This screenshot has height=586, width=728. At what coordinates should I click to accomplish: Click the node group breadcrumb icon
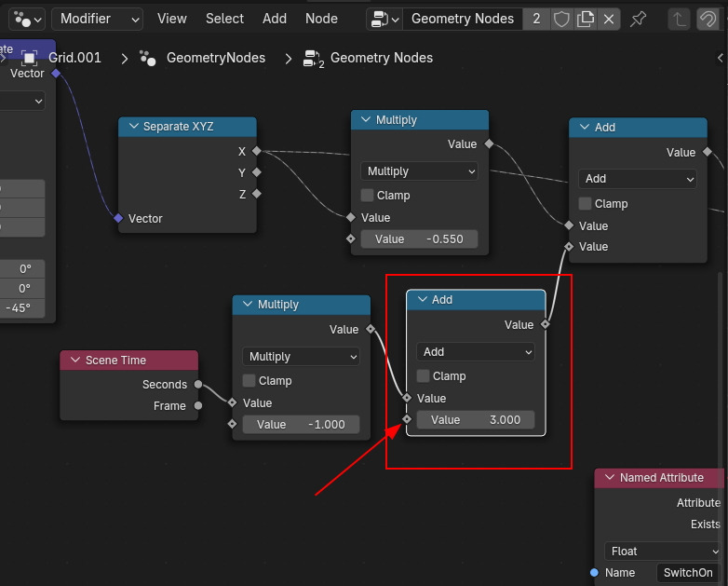[x=314, y=59]
